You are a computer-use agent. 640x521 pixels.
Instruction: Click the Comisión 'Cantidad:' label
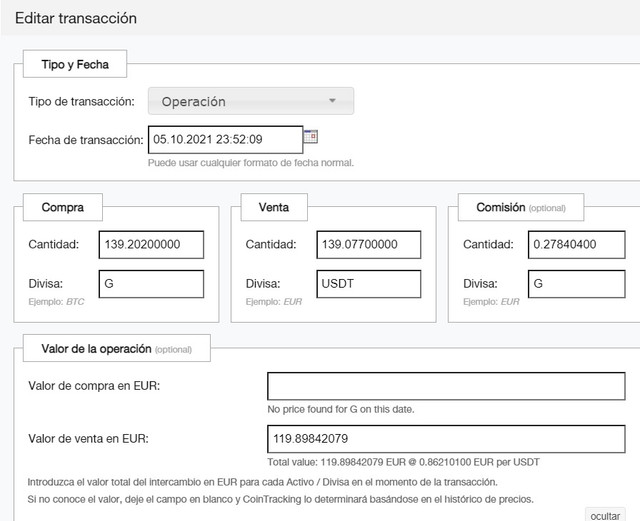488,245
